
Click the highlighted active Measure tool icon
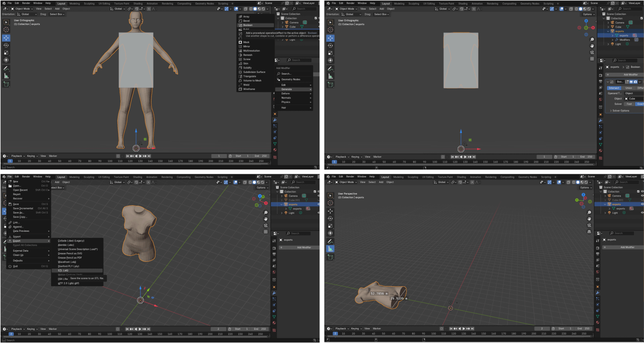point(331,249)
